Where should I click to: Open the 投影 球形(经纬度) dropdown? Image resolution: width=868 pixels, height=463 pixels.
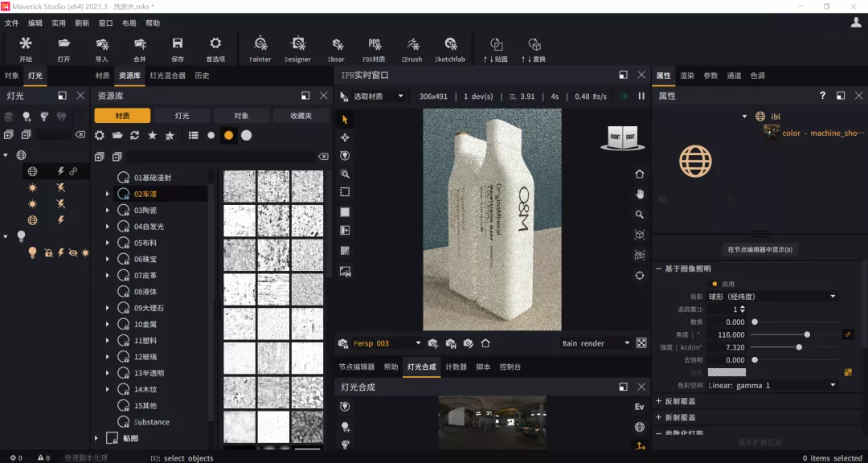[772, 297]
